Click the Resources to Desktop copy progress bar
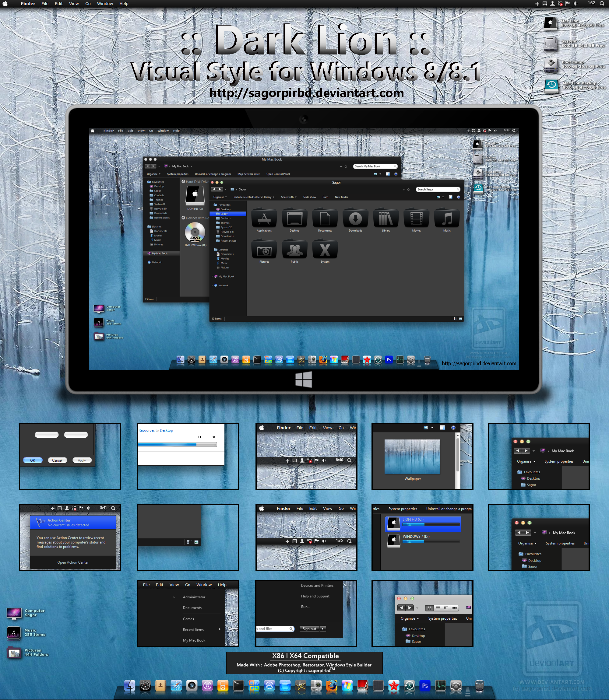The height and width of the screenshot is (700, 609). pos(177,445)
